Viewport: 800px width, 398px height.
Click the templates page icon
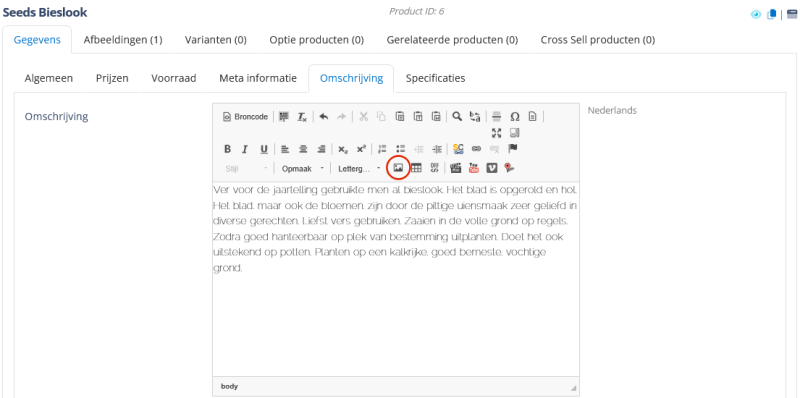pyautogui.click(x=532, y=117)
